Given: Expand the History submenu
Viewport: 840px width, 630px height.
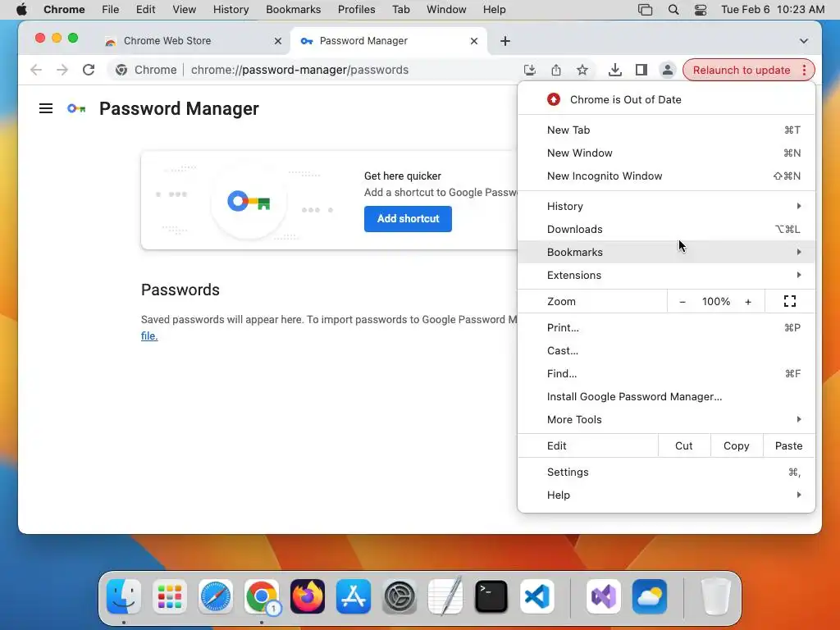Looking at the screenshot, I should click(666, 206).
